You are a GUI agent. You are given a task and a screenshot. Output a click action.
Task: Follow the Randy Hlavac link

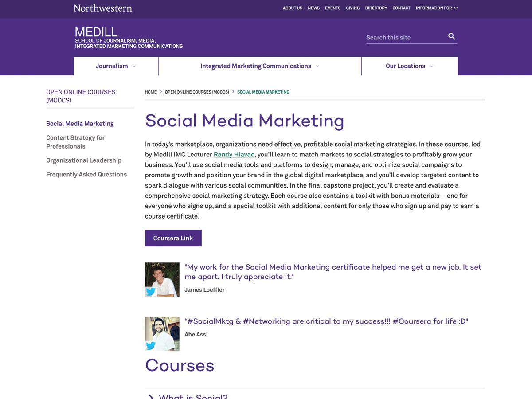[x=234, y=154]
